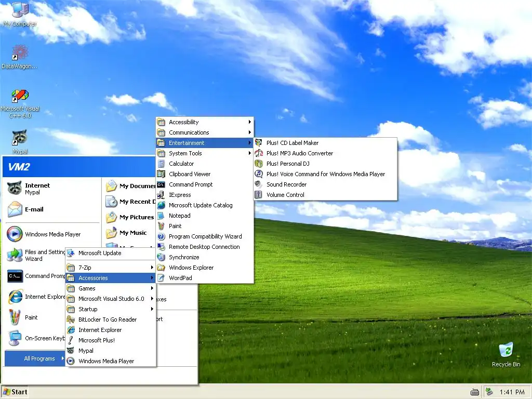
Task: Open My Music folder link
Action: click(x=130, y=233)
